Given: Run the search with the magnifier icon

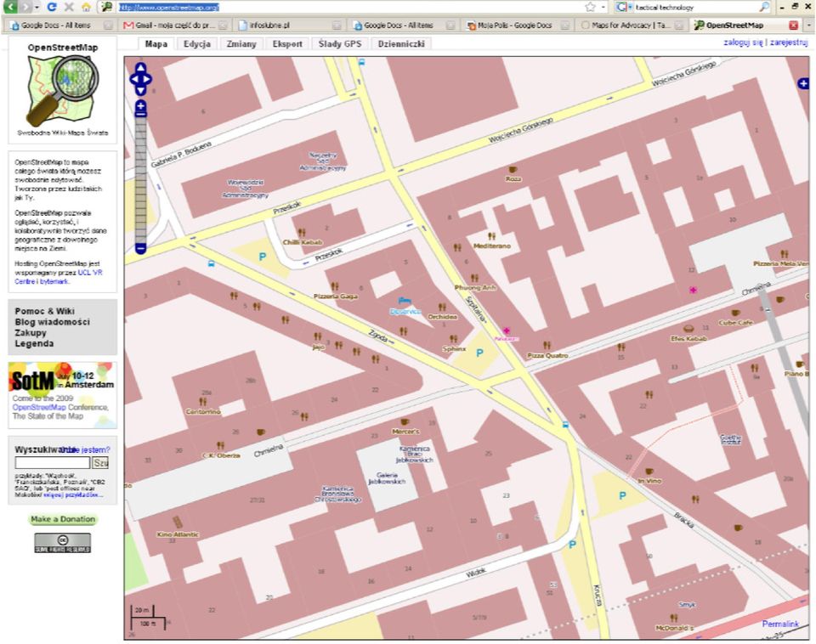Looking at the screenshot, I should (x=764, y=7).
